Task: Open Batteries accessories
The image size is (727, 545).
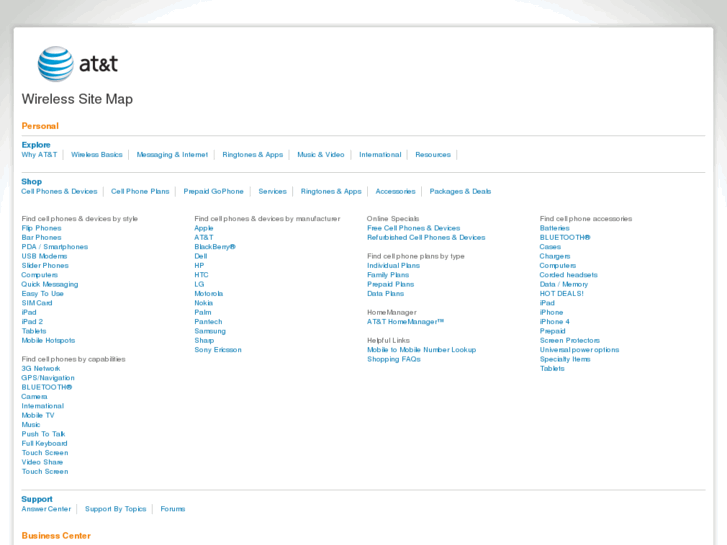Action: click(x=555, y=228)
